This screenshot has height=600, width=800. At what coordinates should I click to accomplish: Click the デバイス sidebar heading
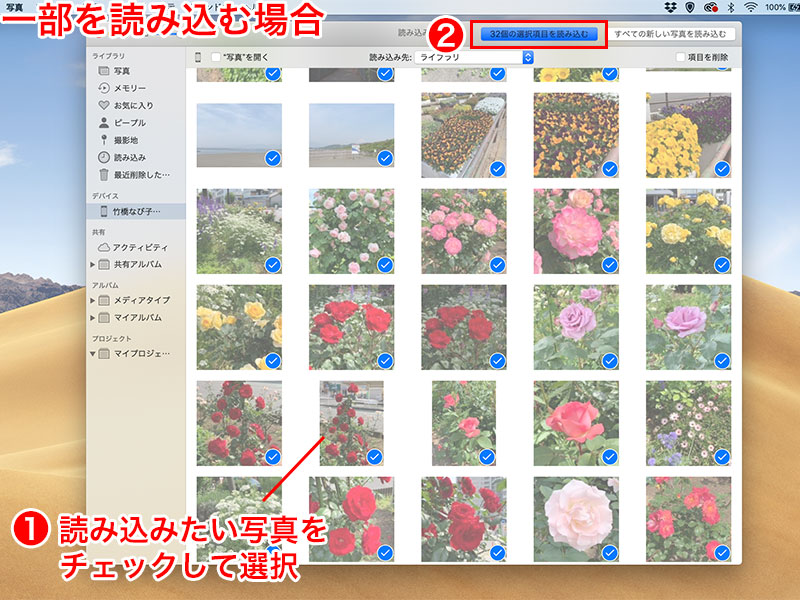tap(105, 196)
